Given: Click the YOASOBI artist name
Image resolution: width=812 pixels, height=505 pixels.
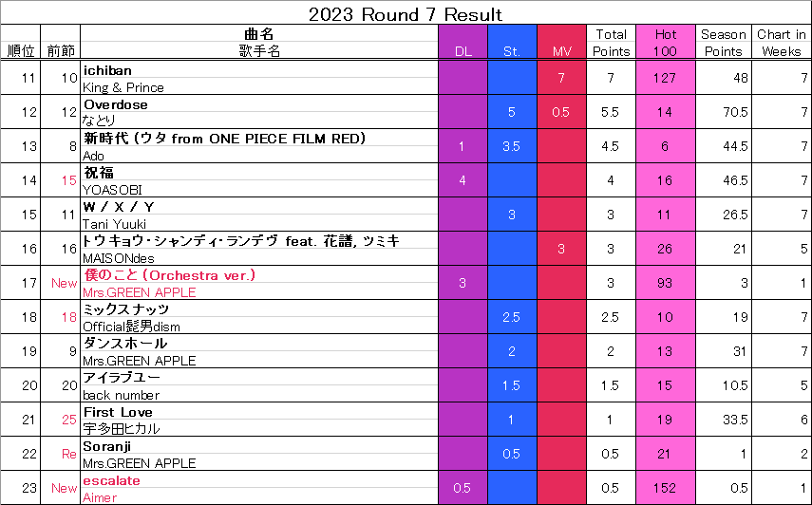Looking at the screenshot, I should pos(112,190).
